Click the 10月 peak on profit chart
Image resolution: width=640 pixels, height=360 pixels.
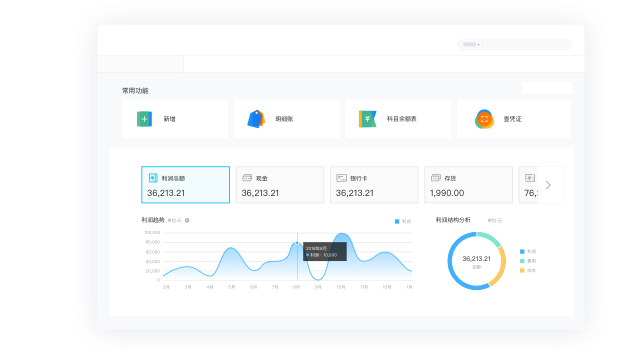(341, 234)
